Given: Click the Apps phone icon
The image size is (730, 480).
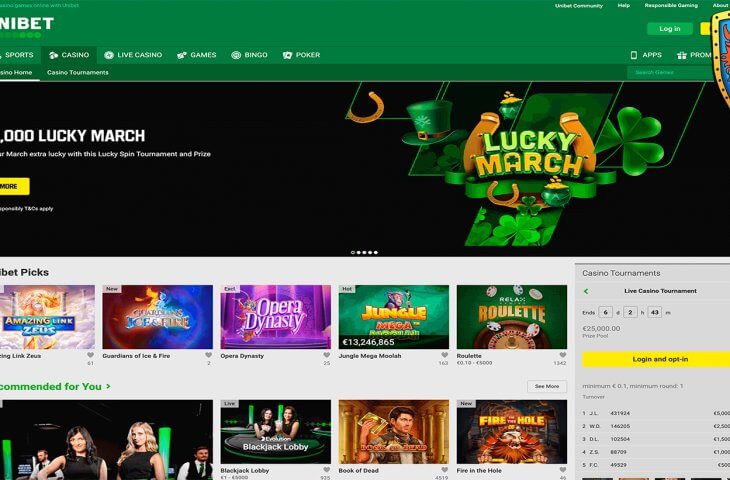Looking at the screenshot, I should 634,55.
